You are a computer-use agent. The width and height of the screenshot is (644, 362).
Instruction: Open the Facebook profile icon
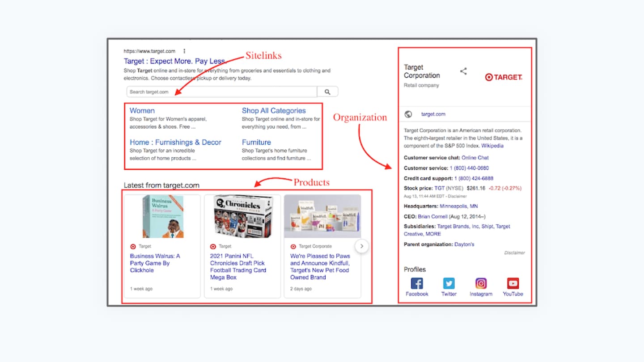click(x=417, y=283)
